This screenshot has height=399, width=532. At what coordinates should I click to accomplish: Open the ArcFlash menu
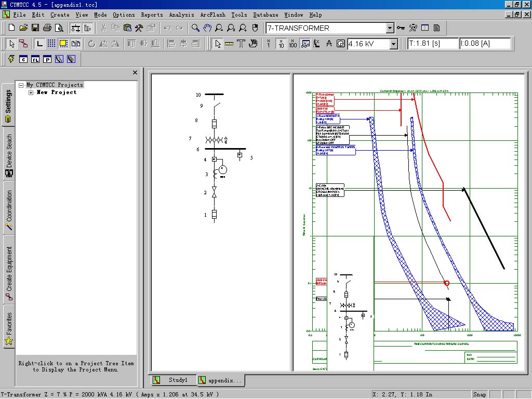pyautogui.click(x=213, y=15)
